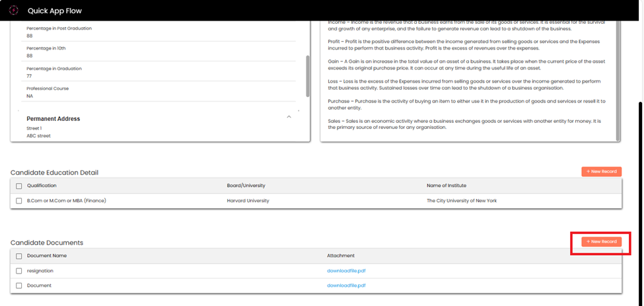This screenshot has width=644, height=306.
Task: Click the Board/University column header
Action: pos(246,186)
